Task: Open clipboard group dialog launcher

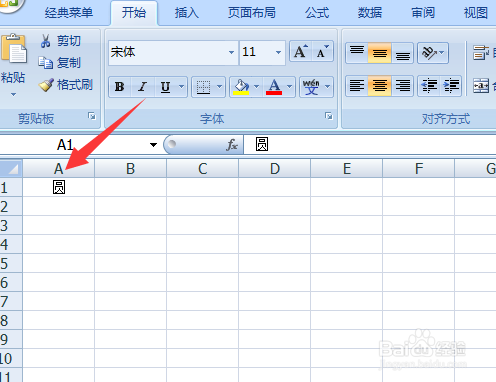Action: coord(92,116)
